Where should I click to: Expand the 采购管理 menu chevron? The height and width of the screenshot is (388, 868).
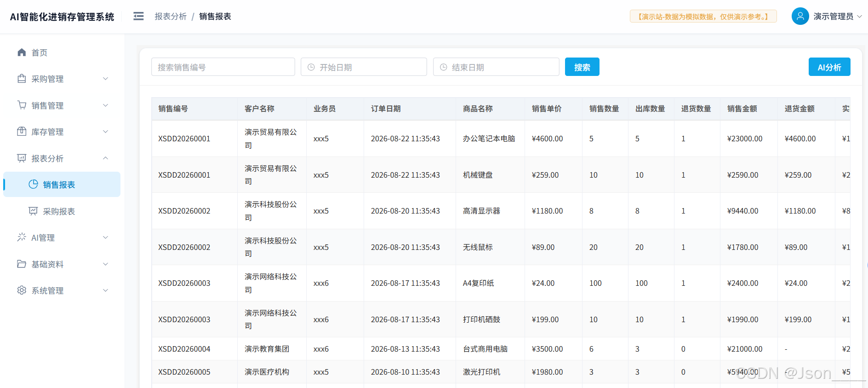[105, 79]
